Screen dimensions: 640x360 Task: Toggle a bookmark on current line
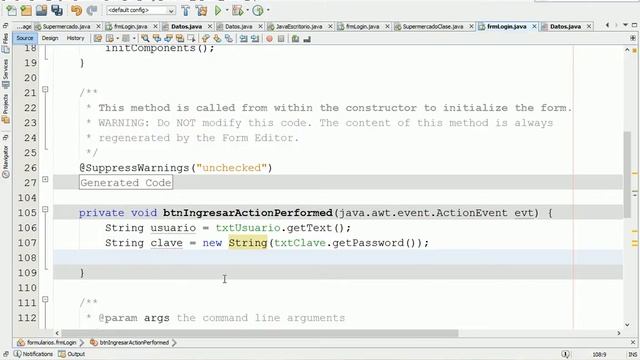click(x=229, y=39)
